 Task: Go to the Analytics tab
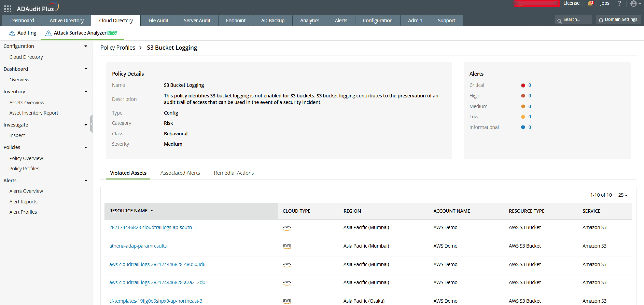coord(310,21)
